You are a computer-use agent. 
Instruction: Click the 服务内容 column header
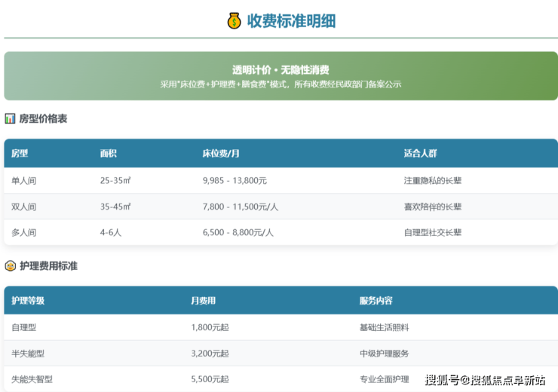[x=376, y=300]
